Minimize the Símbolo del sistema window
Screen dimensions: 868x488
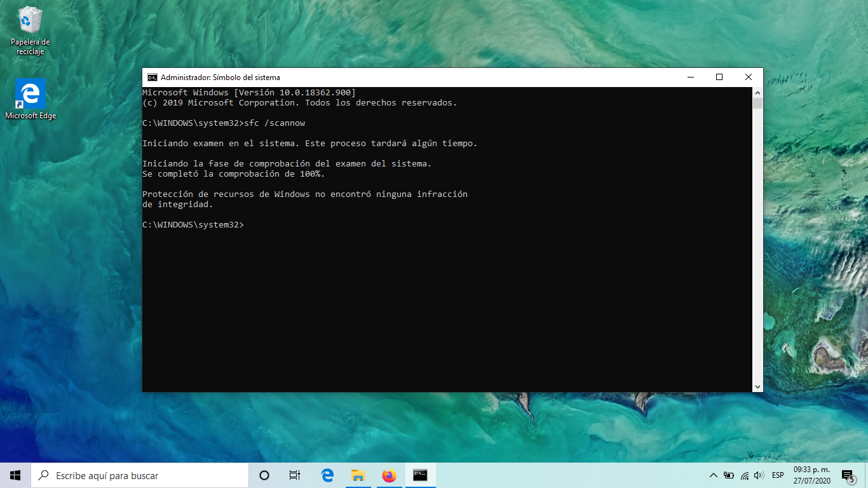coord(690,78)
